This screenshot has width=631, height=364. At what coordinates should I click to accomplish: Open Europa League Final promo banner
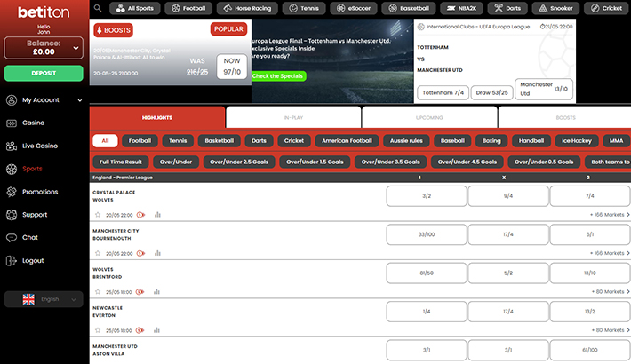[x=332, y=60]
